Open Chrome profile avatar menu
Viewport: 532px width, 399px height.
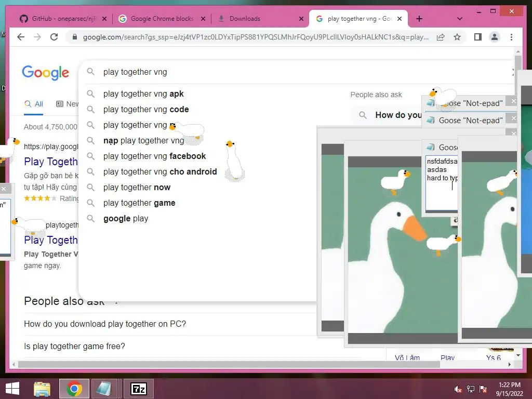495,37
